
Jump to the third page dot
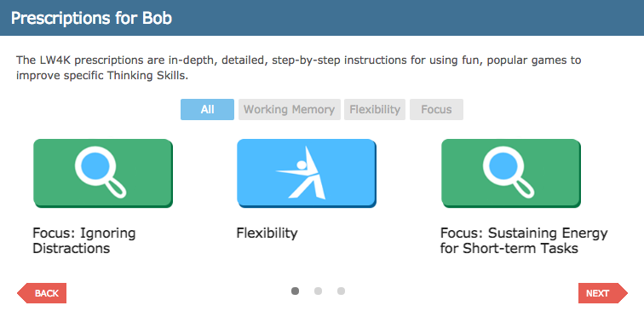[341, 291]
